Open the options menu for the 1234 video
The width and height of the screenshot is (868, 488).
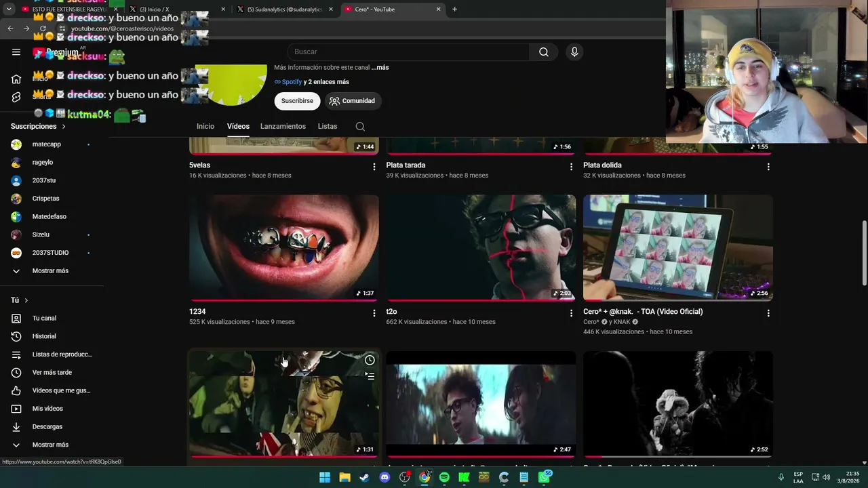pos(374,313)
